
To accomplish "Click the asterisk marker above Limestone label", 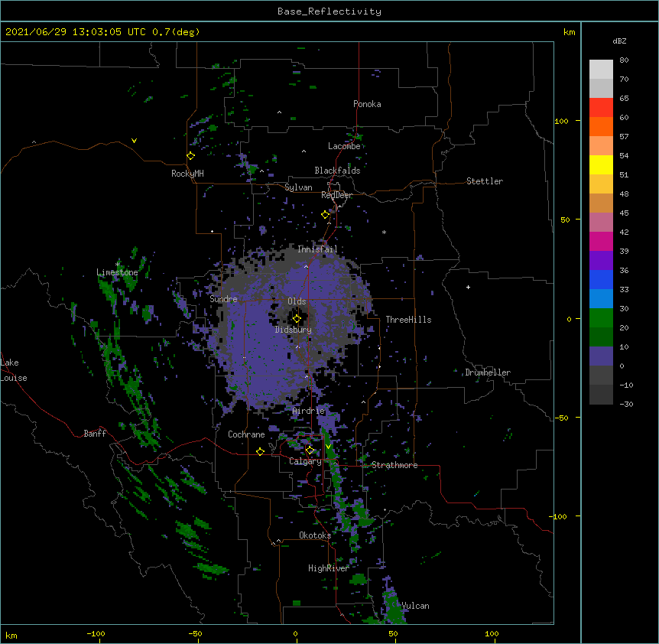I will coord(118,264).
